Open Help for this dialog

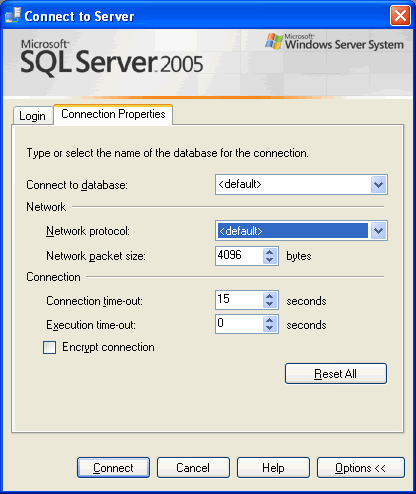coord(273,468)
